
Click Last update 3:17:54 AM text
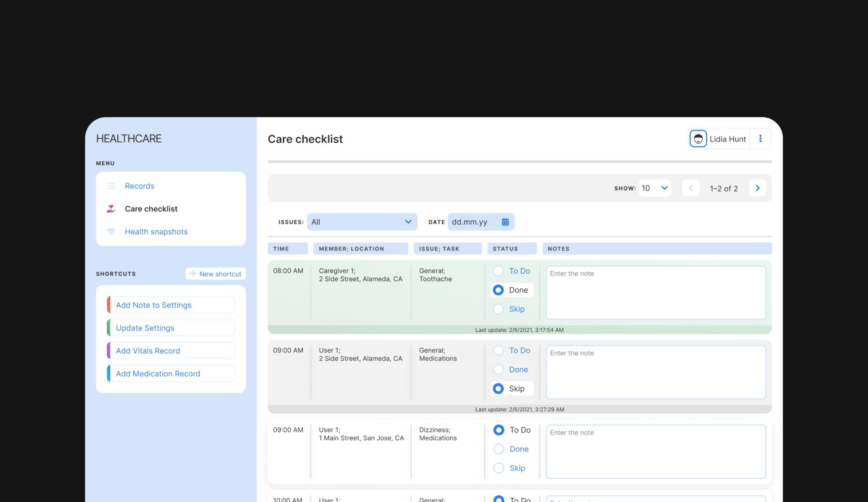520,330
